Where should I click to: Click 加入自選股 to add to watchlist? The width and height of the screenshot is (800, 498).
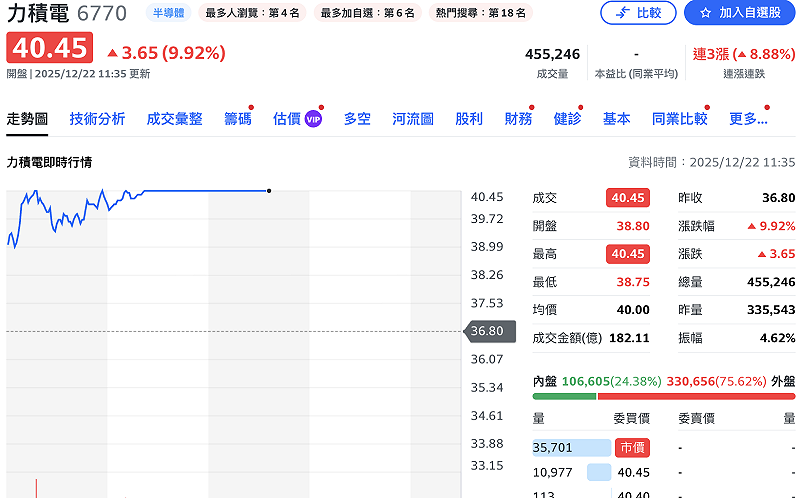click(740, 13)
